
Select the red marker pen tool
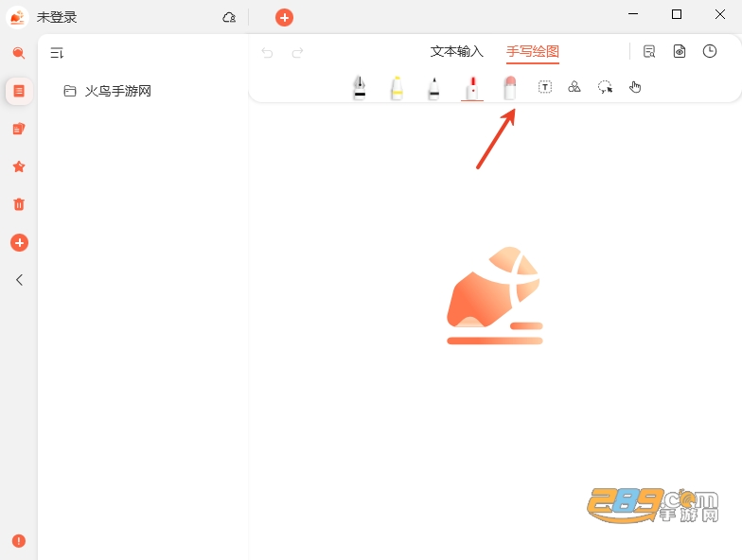pos(472,89)
